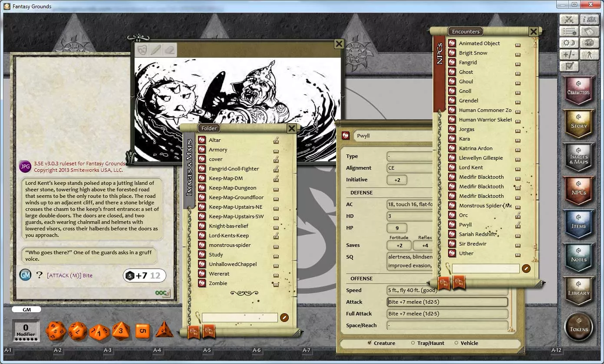This screenshot has width=604, height=364.
Task: Pick up the orange d8 die
Action: (121, 331)
